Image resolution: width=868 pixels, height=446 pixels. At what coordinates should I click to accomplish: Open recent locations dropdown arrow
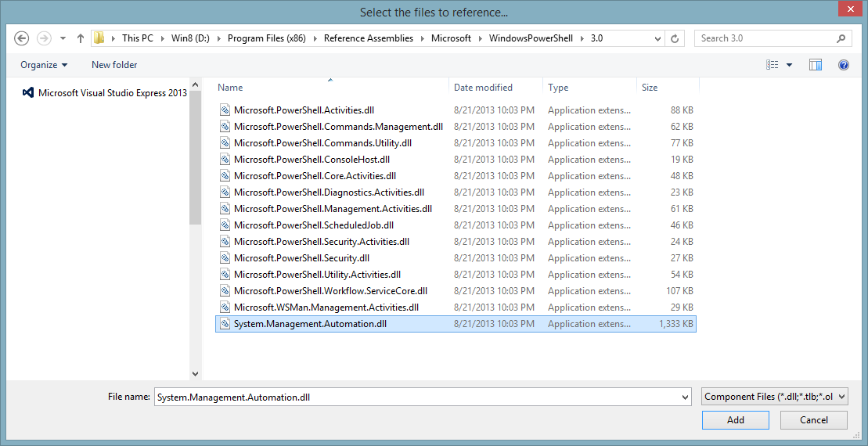(63, 39)
